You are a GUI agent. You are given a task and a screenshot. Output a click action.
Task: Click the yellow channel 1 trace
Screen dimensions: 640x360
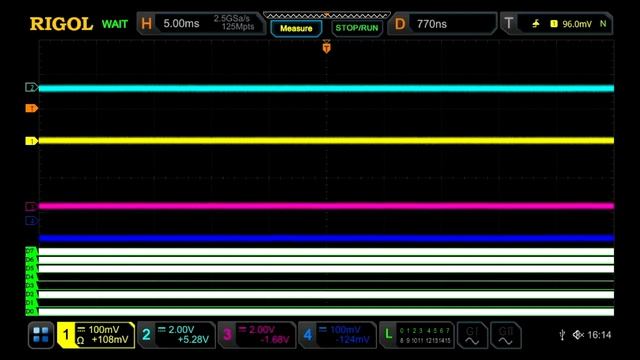327,140
